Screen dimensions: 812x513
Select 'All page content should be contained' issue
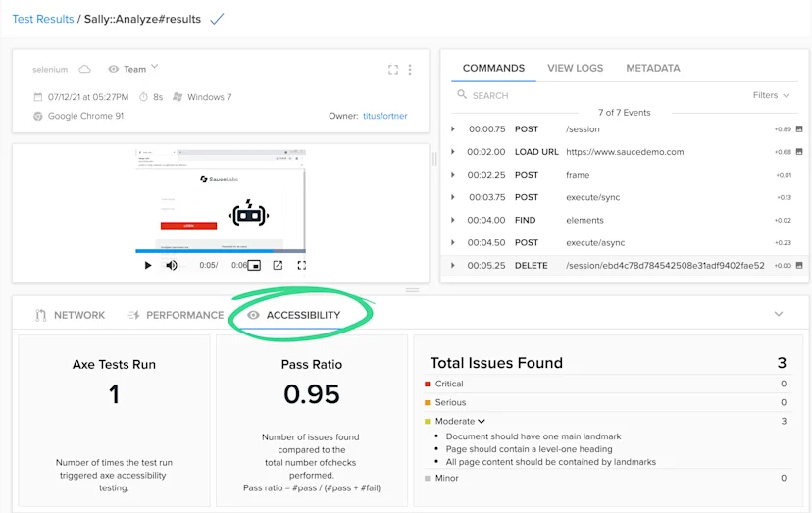click(x=550, y=462)
